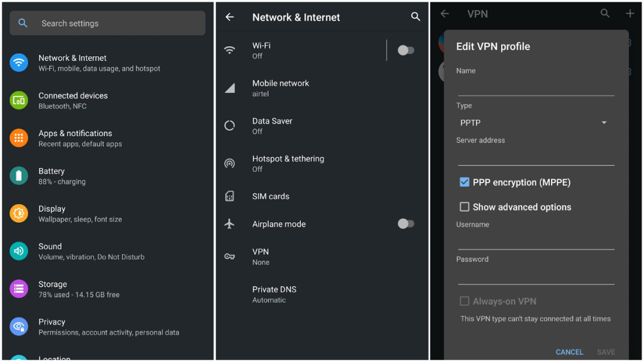Click the Username input field
Screen dimensions: 644x362
536,241
